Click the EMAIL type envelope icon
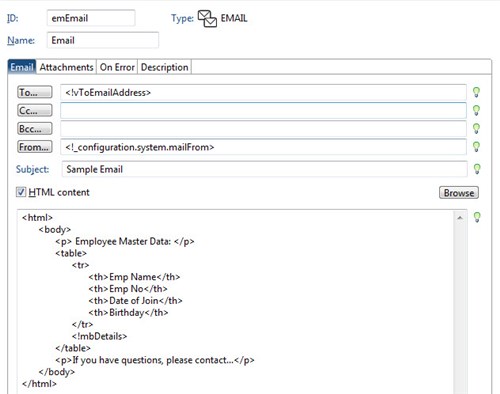Screen dimensions: 500x394 point(207,18)
